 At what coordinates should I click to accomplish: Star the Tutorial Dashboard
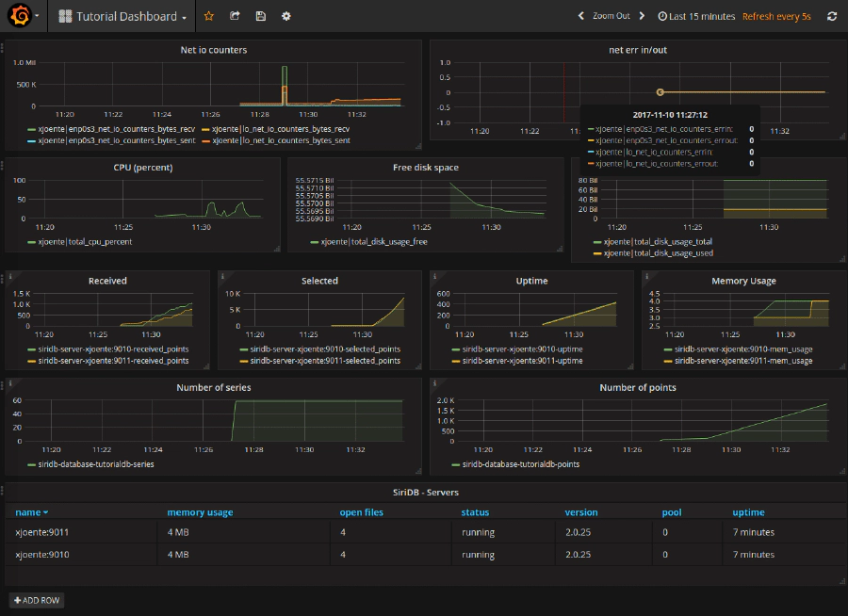coord(209,16)
